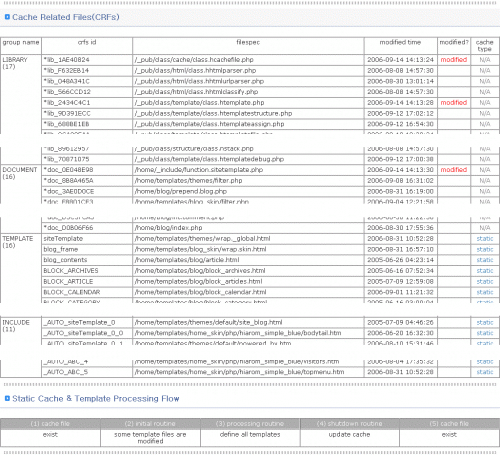This screenshot has width=500, height=455.
Task: Click the 'cache type' column header
Action: tap(484, 46)
